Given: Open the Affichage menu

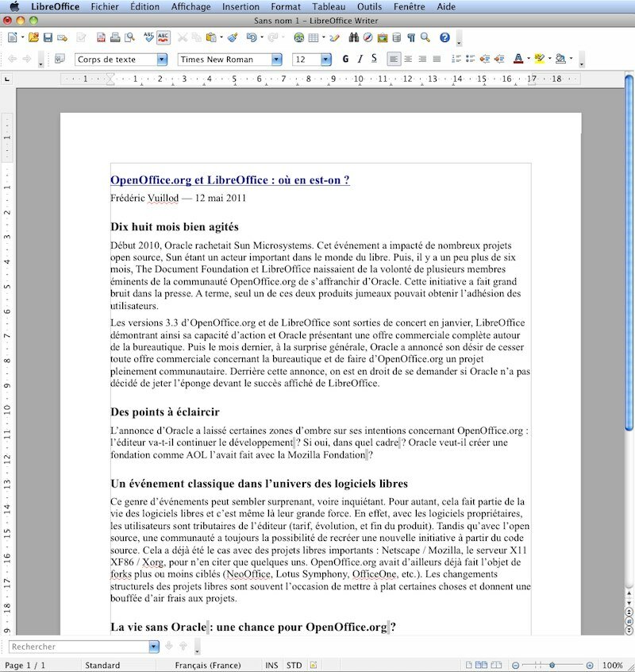Looking at the screenshot, I should (x=191, y=6).
